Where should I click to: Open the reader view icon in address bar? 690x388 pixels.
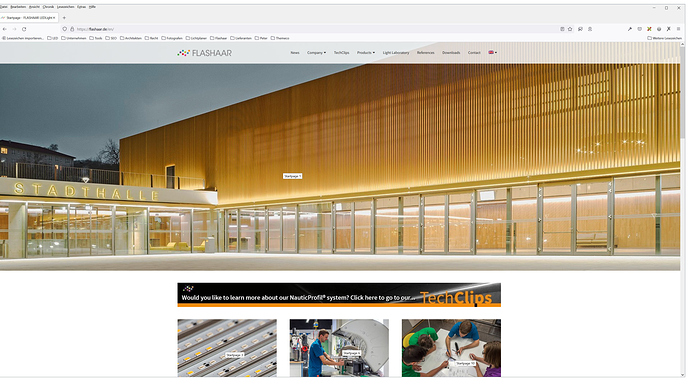click(x=562, y=29)
